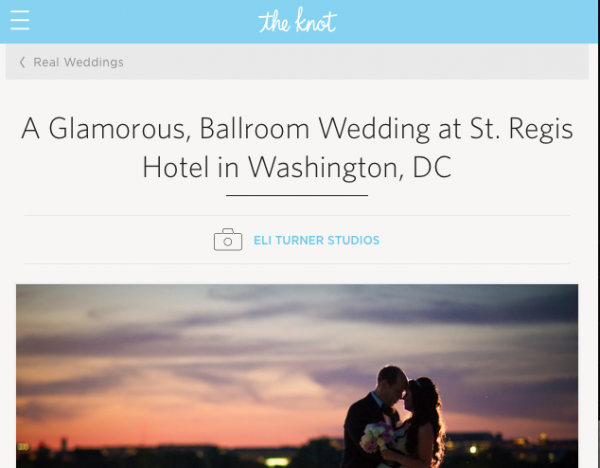
Task: Click the knot logo in header
Action: [297, 20]
